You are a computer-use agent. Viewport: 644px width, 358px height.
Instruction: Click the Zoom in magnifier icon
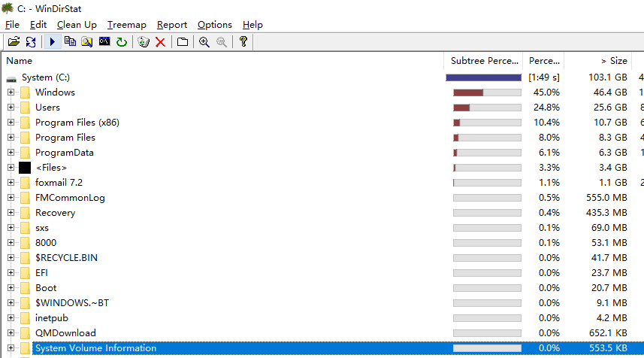204,41
